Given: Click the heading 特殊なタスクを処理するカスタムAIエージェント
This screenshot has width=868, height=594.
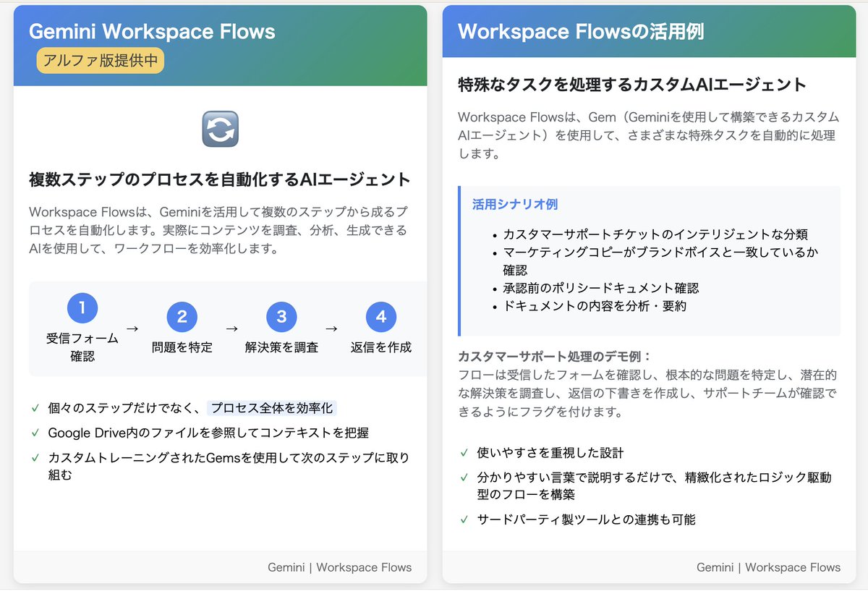Looking at the screenshot, I should pyautogui.click(x=632, y=85).
